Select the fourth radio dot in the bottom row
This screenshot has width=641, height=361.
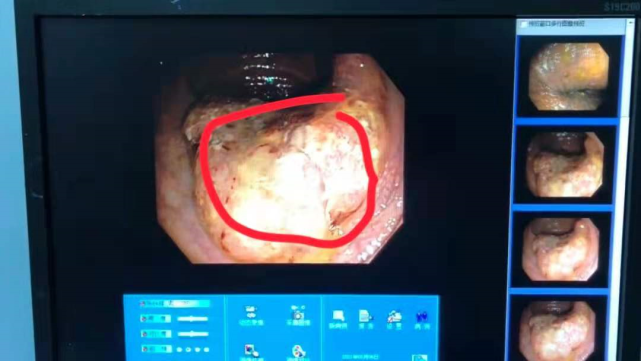[206, 350]
